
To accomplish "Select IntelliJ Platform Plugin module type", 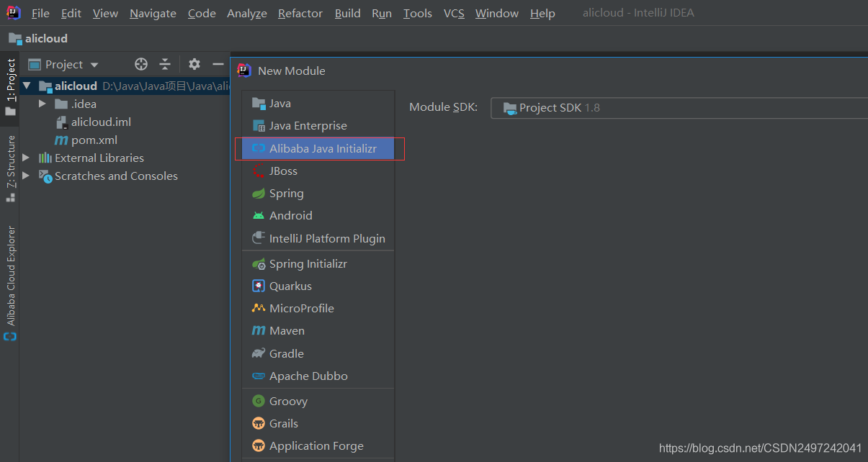I will 318,238.
